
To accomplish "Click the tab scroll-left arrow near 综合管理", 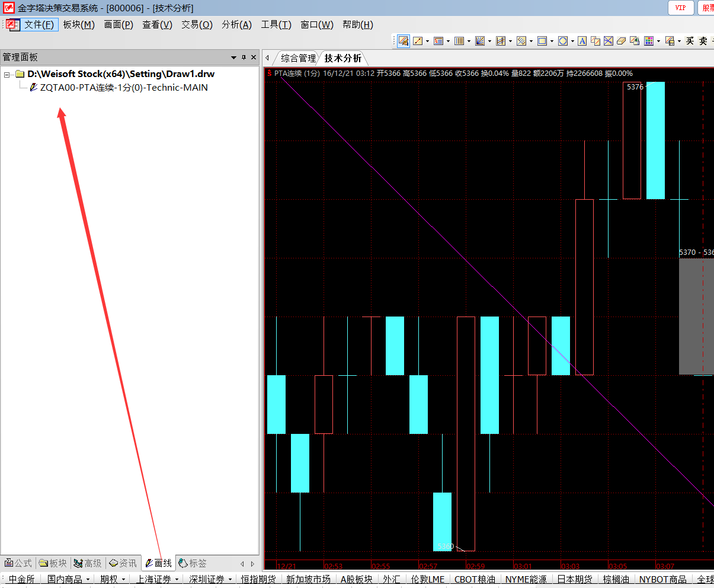I will click(x=267, y=58).
